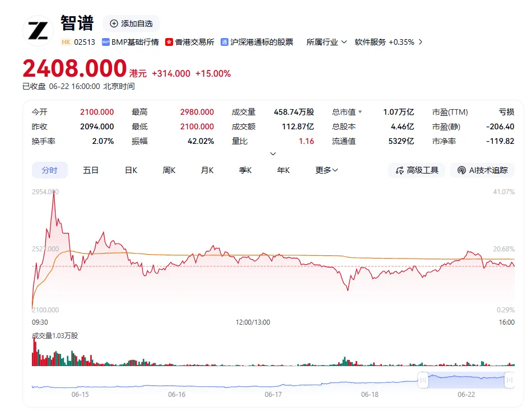The width and height of the screenshot is (532, 412).
Task: Click 昨收 value 2094.000
Action: [97, 127]
